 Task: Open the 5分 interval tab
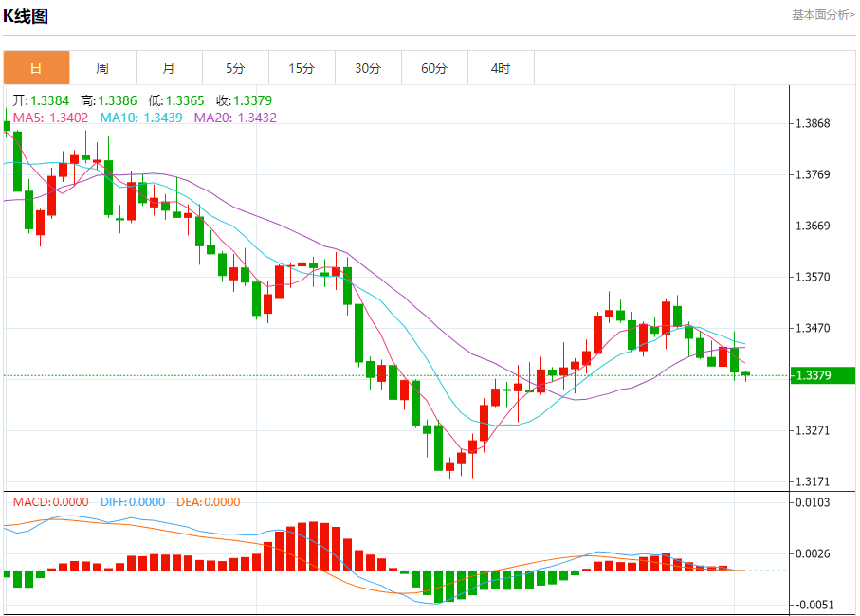[x=236, y=68]
